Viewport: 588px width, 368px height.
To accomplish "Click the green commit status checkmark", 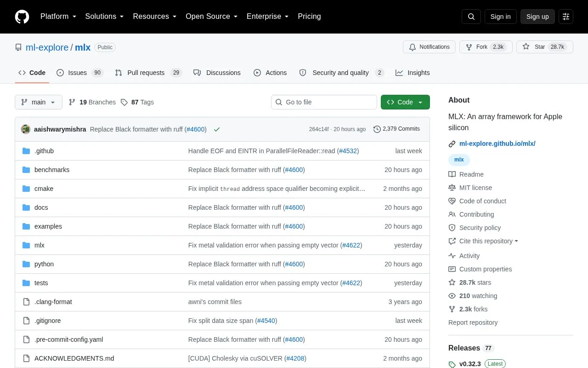I will (x=217, y=129).
